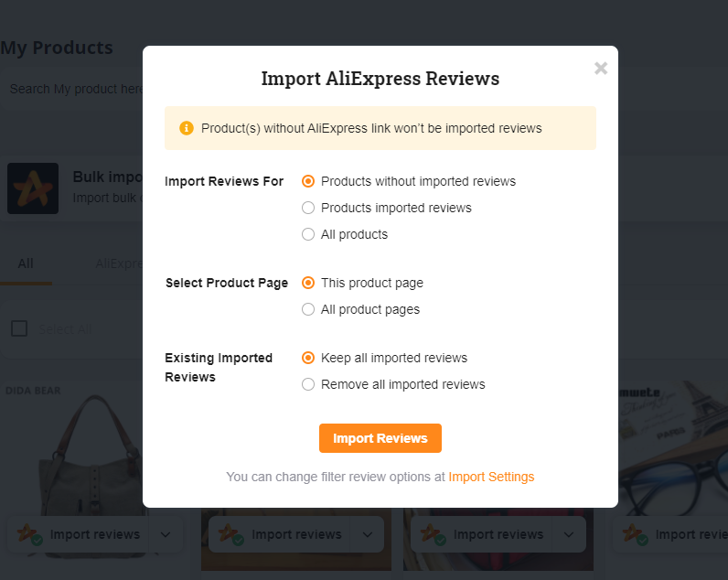Click star icon on second Import reviews button

(230, 534)
